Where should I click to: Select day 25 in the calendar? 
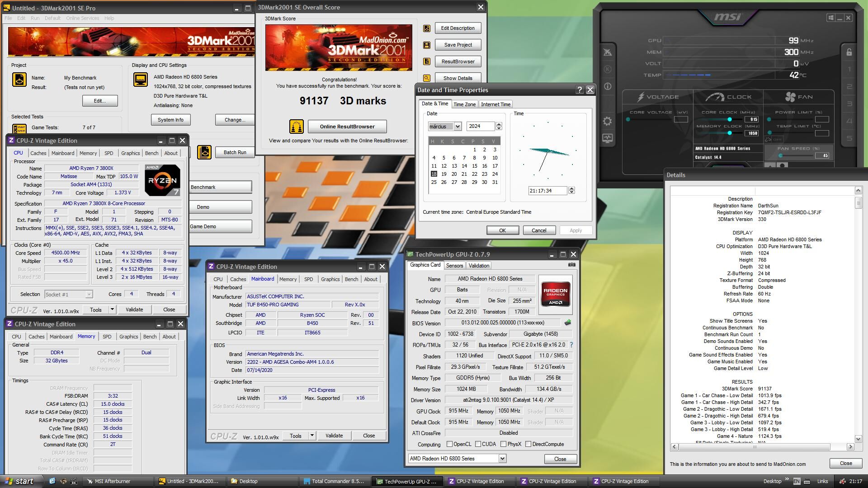[x=434, y=182]
